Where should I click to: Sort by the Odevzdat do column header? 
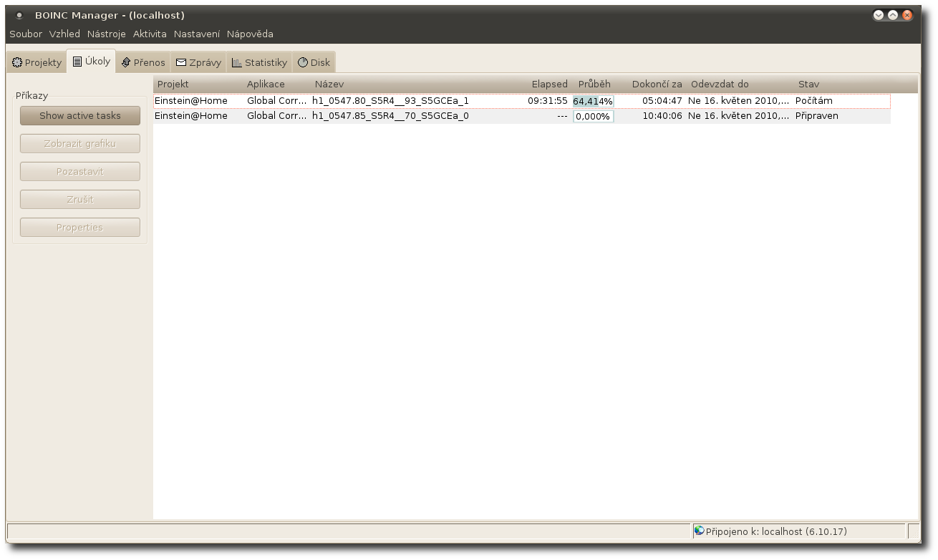pyautogui.click(x=740, y=85)
